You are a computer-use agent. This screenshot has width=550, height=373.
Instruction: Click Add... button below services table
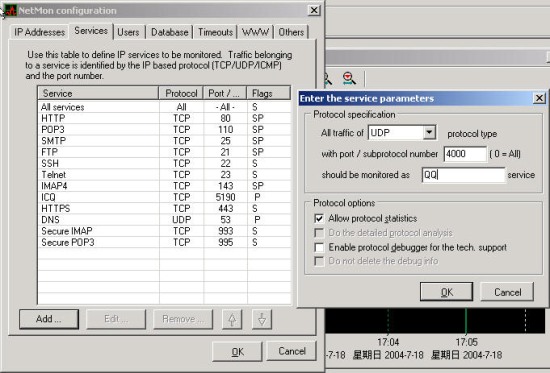(49, 319)
